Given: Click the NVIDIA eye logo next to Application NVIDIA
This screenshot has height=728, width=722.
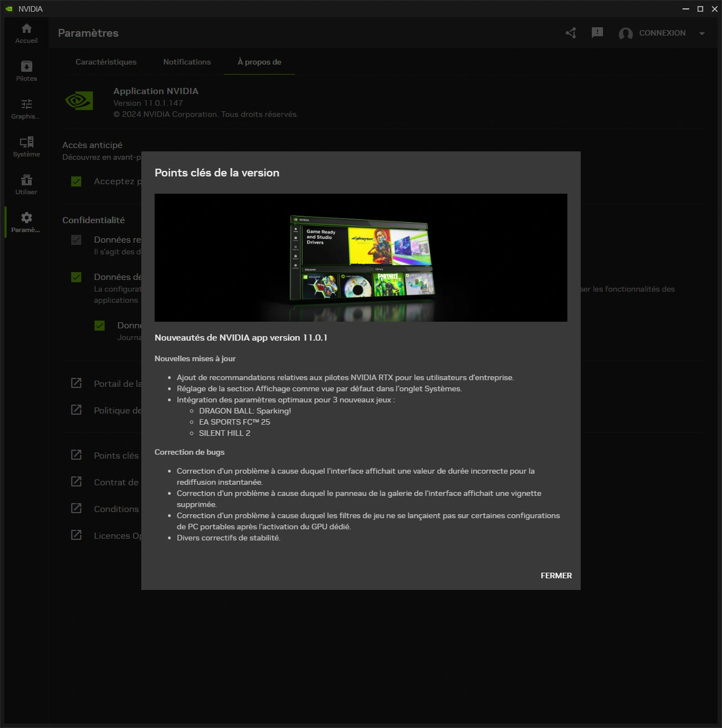Looking at the screenshot, I should point(79,101).
